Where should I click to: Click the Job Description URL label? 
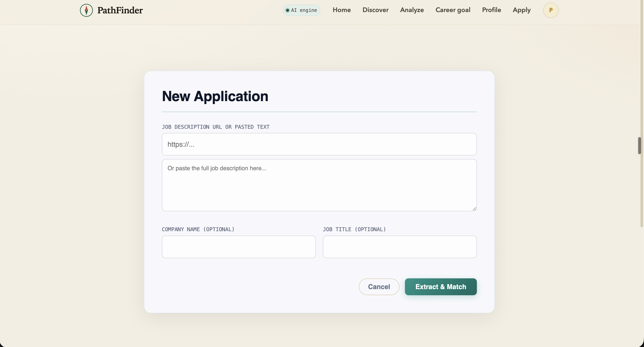[x=215, y=127]
